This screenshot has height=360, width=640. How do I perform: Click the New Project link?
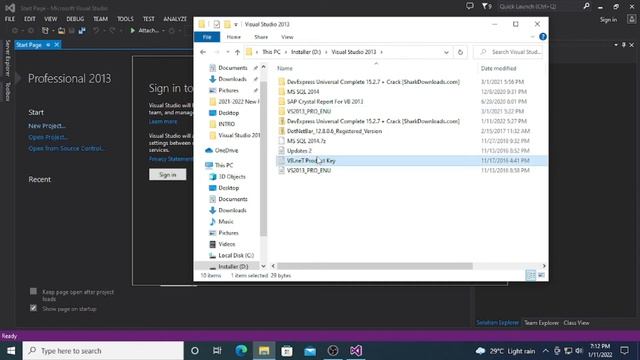47,126
